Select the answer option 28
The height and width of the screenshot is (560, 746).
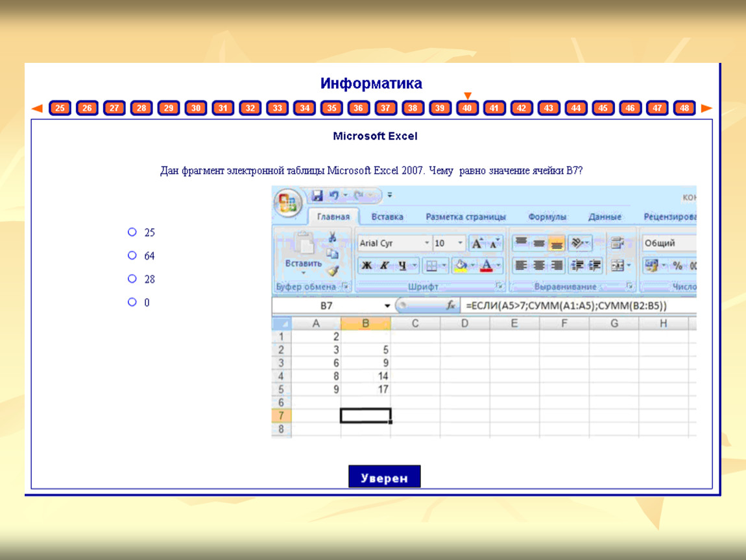pos(132,279)
